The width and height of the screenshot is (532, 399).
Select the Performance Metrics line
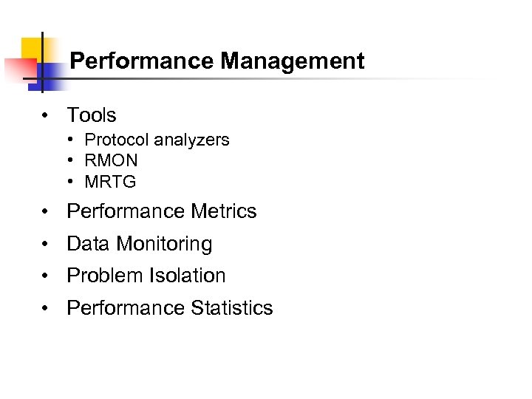pyautogui.click(x=161, y=211)
